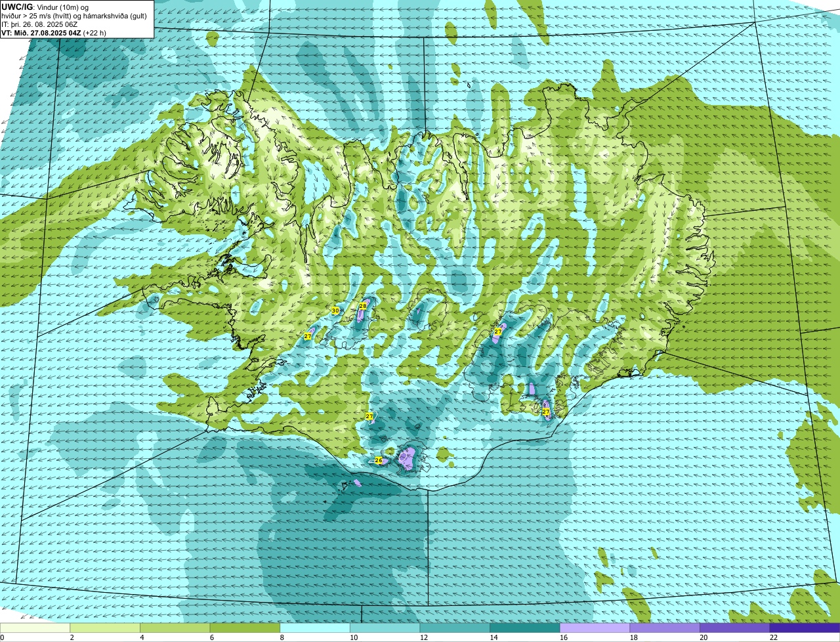
Task: Click the legend tick label '2'
Action: pos(72,637)
